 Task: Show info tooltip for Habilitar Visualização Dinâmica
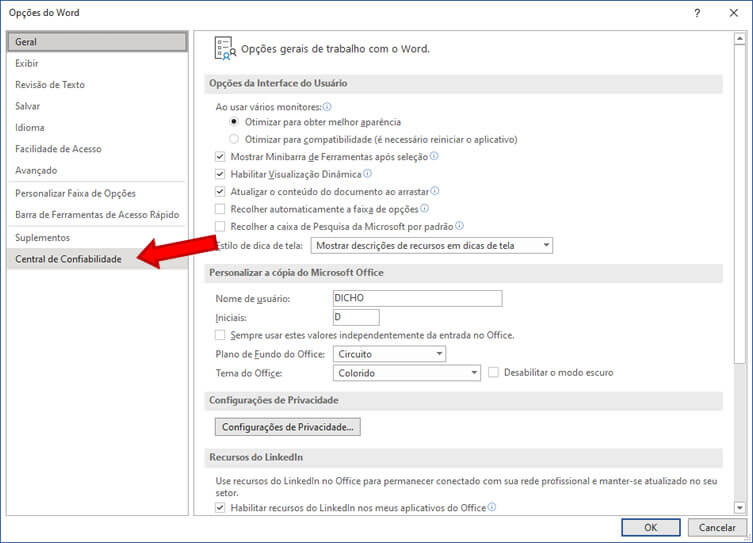point(367,173)
